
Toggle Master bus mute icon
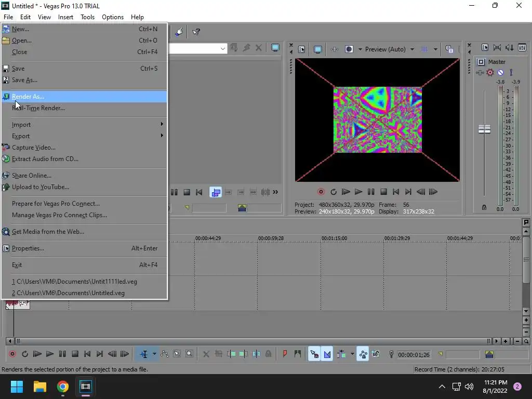[500, 73]
